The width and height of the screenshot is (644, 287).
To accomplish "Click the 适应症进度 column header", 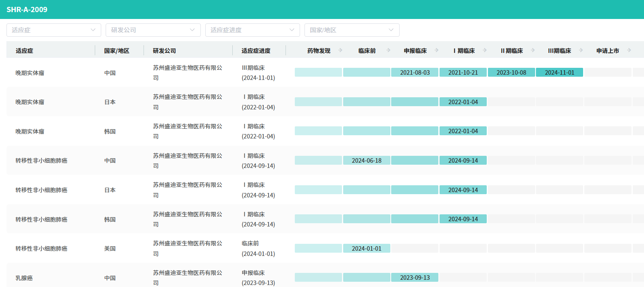I will [x=256, y=51].
